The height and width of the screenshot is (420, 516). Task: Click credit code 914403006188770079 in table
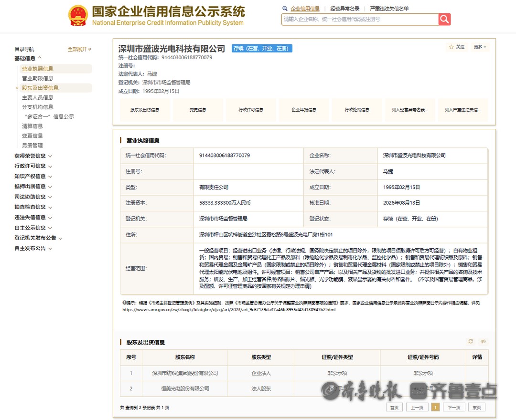[x=225, y=155]
